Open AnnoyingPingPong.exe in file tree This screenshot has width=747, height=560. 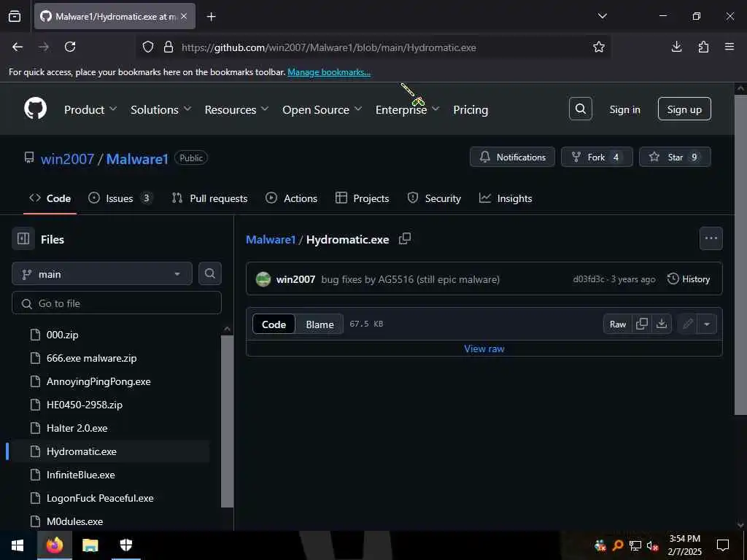coord(98,381)
